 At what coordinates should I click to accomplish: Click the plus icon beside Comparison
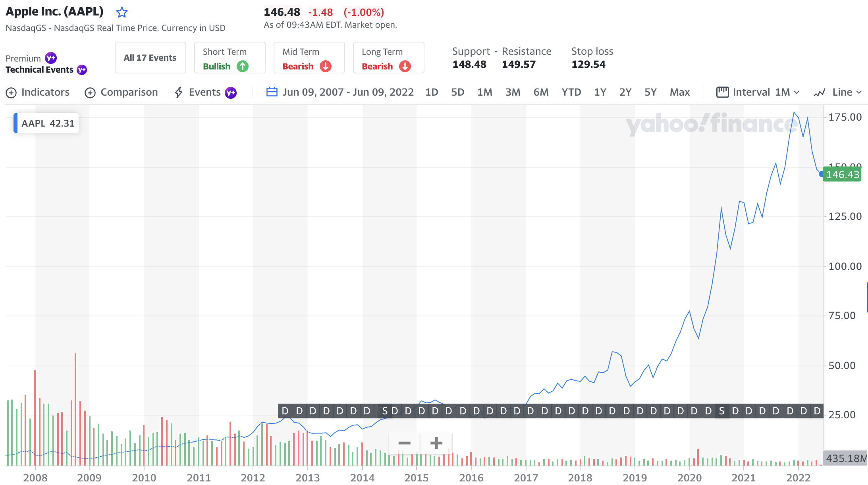tap(90, 93)
